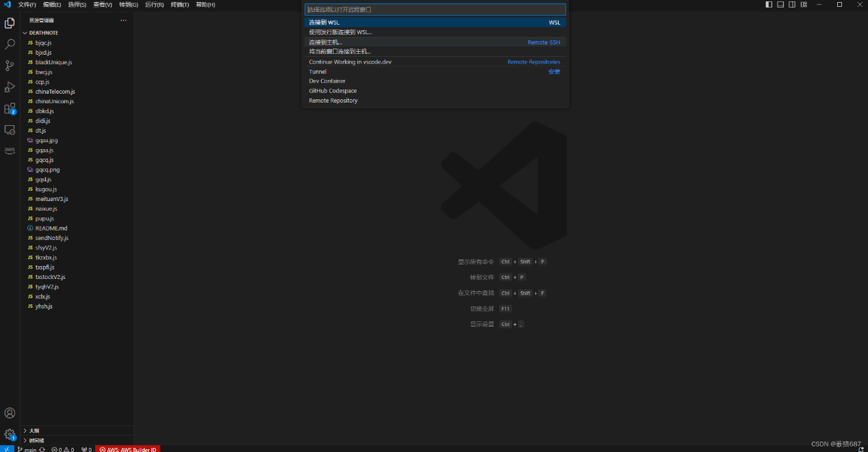This screenshot has height=452, width=868.
Task: Open the Source Control view
Action: click(10, 66)
